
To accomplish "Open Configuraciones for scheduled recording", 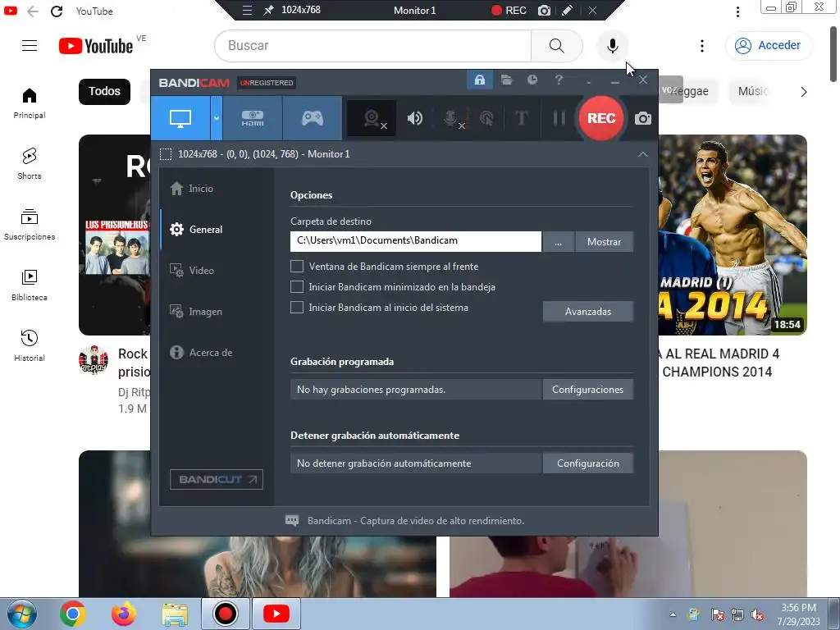I will coord(587,390).
